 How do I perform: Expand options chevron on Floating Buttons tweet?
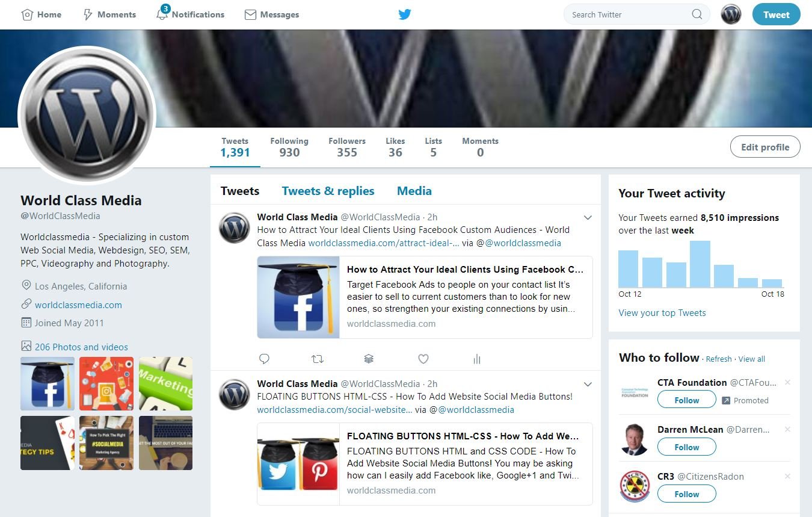[x=588, y=384]
